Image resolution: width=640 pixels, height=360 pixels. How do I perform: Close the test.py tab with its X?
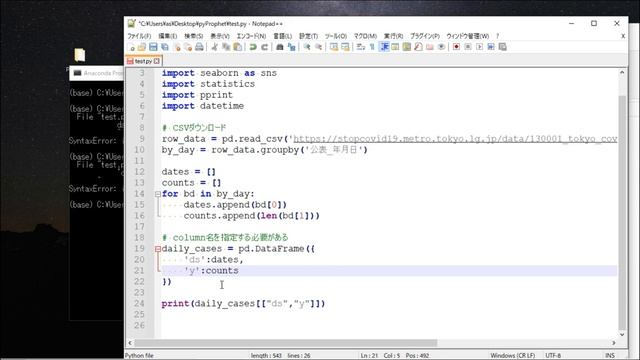157,61
